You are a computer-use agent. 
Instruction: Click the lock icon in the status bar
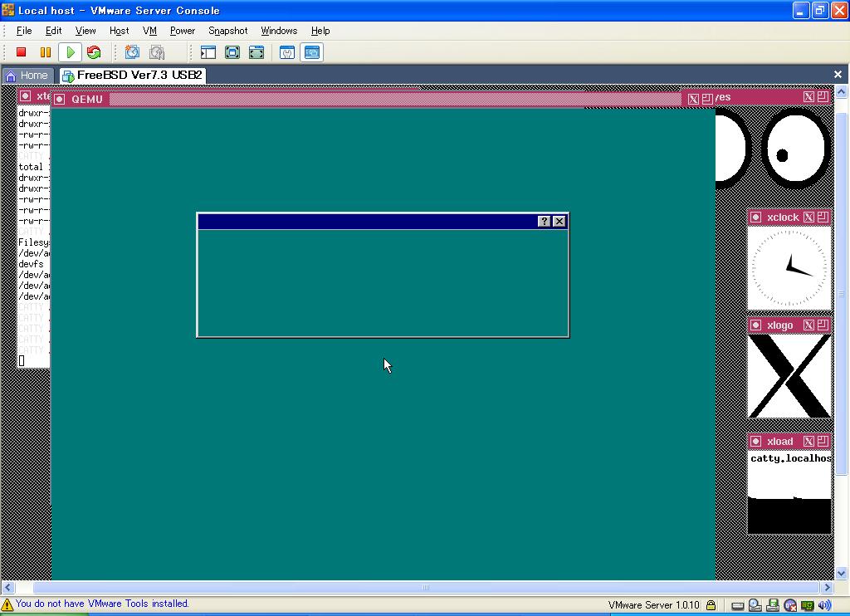[711, 605]
